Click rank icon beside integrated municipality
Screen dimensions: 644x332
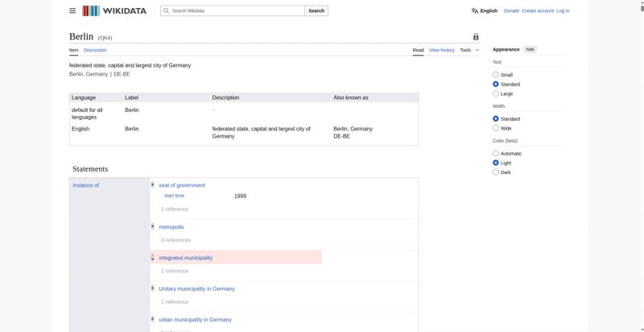[153, 258]
